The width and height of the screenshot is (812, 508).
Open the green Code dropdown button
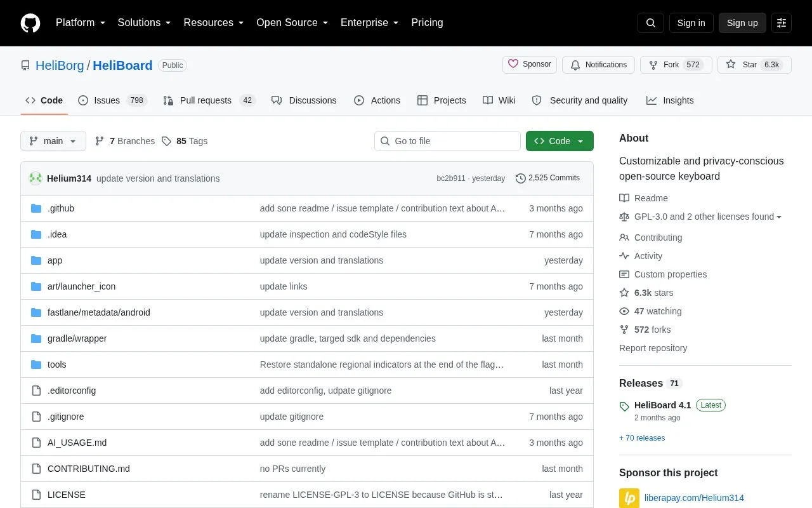(560, 141)
